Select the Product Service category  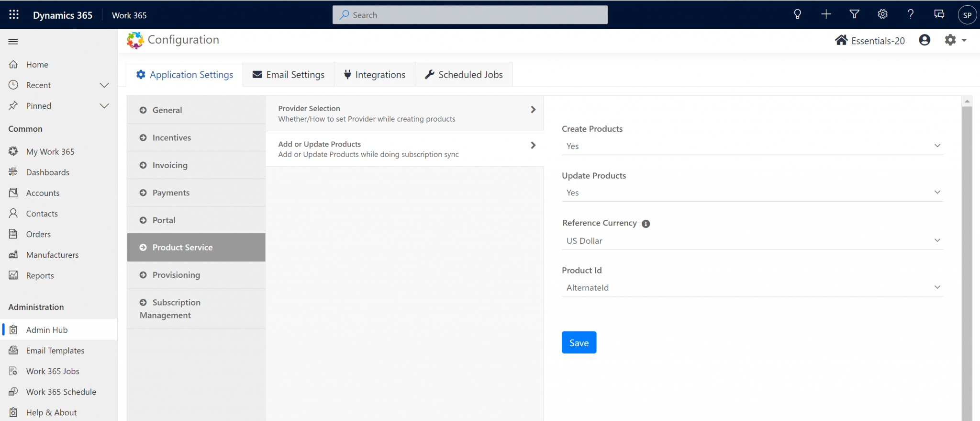[196, 248]
